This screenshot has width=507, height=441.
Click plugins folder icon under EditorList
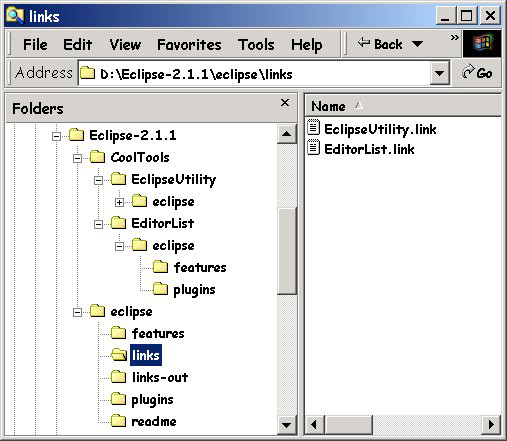(160, 289)
